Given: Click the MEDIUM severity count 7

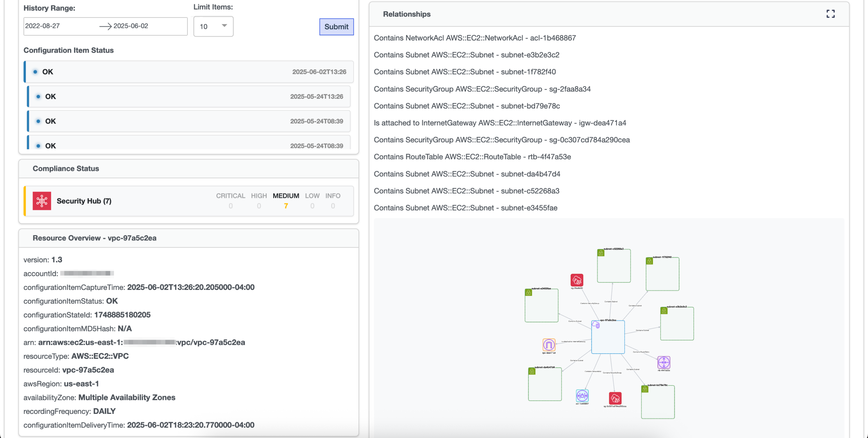Looking at the screenshot, I should 286,206.
